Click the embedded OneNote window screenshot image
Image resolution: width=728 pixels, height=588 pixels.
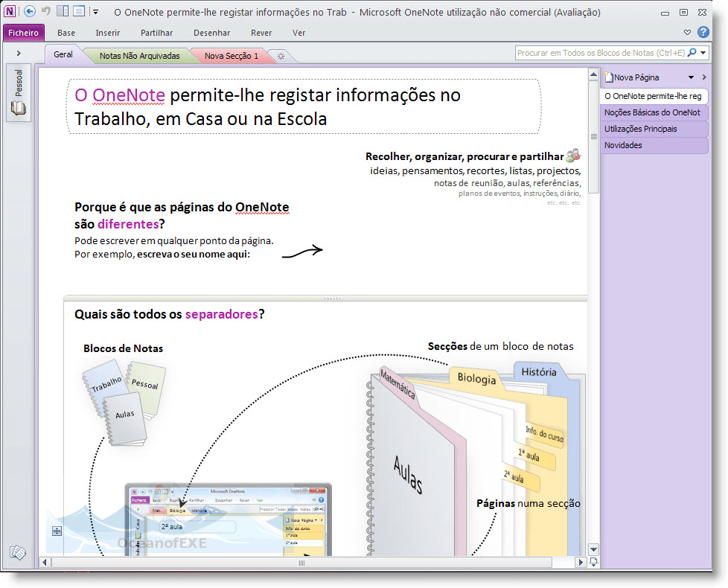coord(229,520)
